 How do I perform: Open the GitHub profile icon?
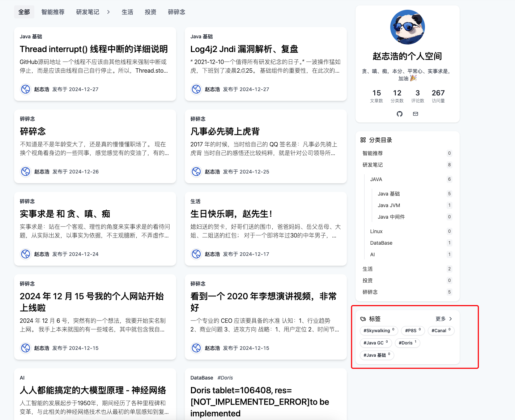pyautogui.click(x=399, y=114)
